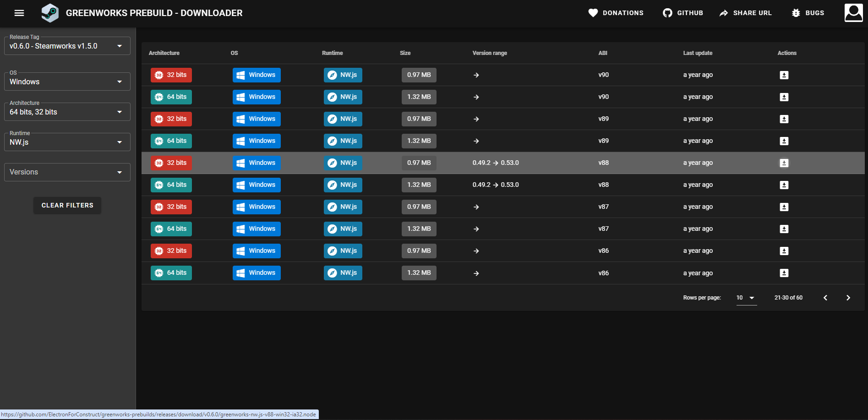
Task: Click the 0.49.2 → 0.53.0 range in 32 bits row
Action: coord(496,163)
